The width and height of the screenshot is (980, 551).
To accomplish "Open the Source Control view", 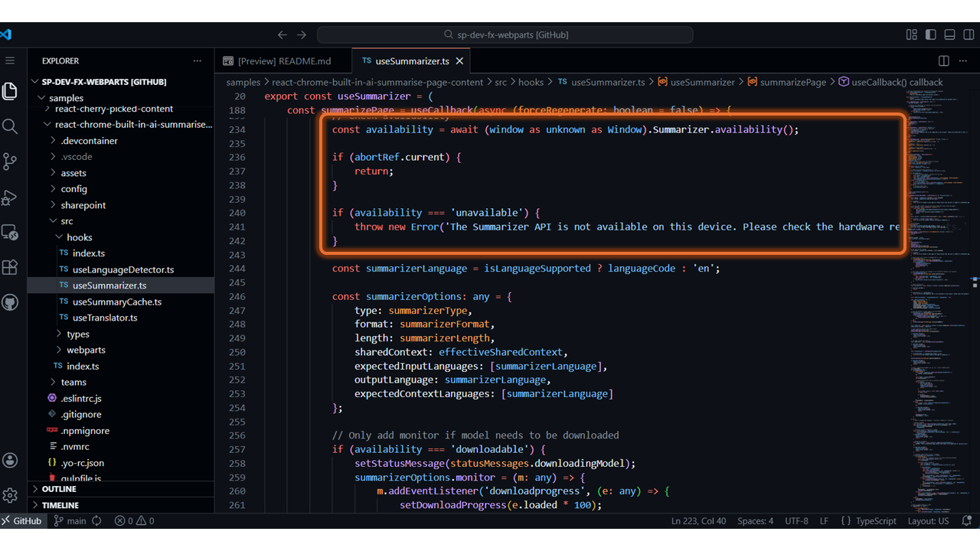I will click(x=10, y=161).
